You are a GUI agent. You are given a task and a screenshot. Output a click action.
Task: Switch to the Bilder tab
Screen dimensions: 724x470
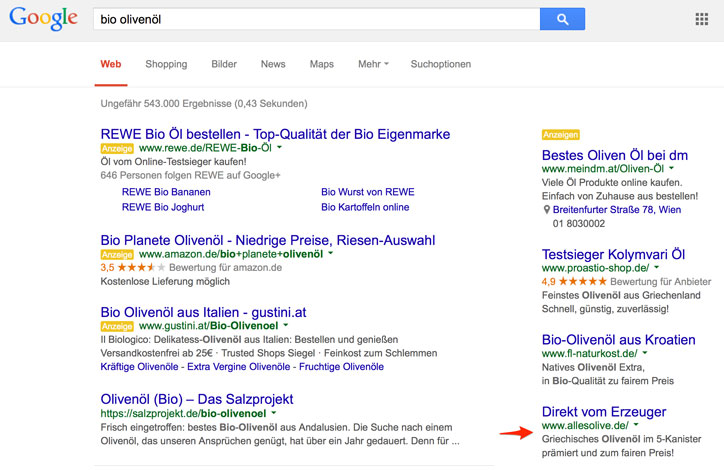point(224,64)
